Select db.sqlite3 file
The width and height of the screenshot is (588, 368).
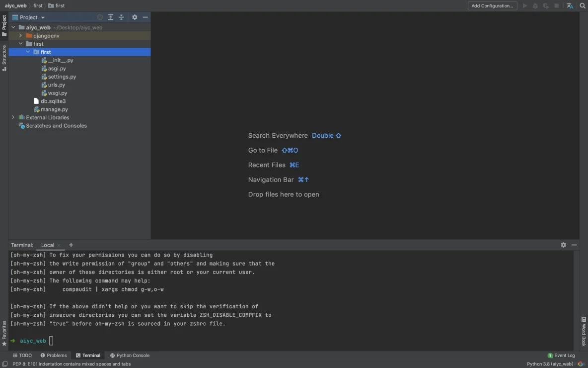click(53, 101)
